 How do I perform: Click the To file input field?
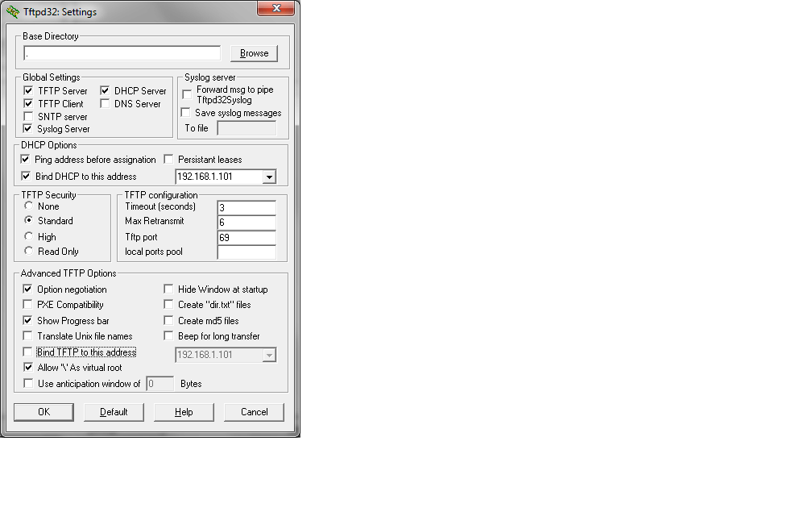[x=246, y=128]
